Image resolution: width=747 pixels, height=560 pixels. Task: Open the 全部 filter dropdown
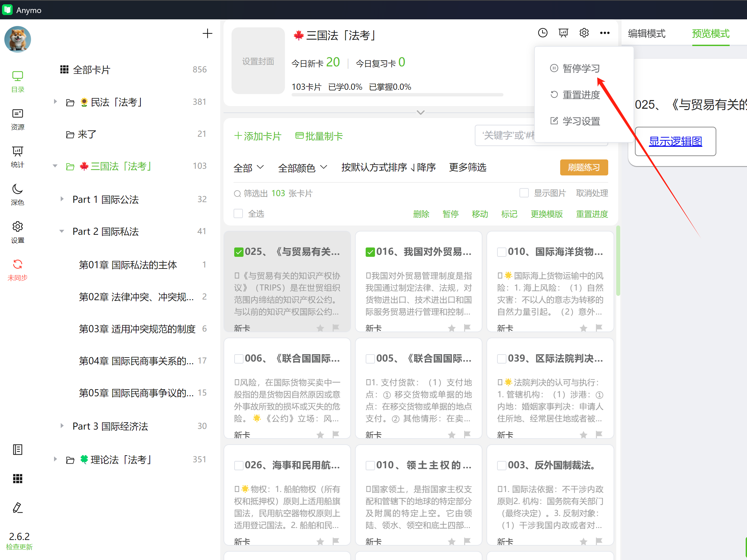coord(249,167)
